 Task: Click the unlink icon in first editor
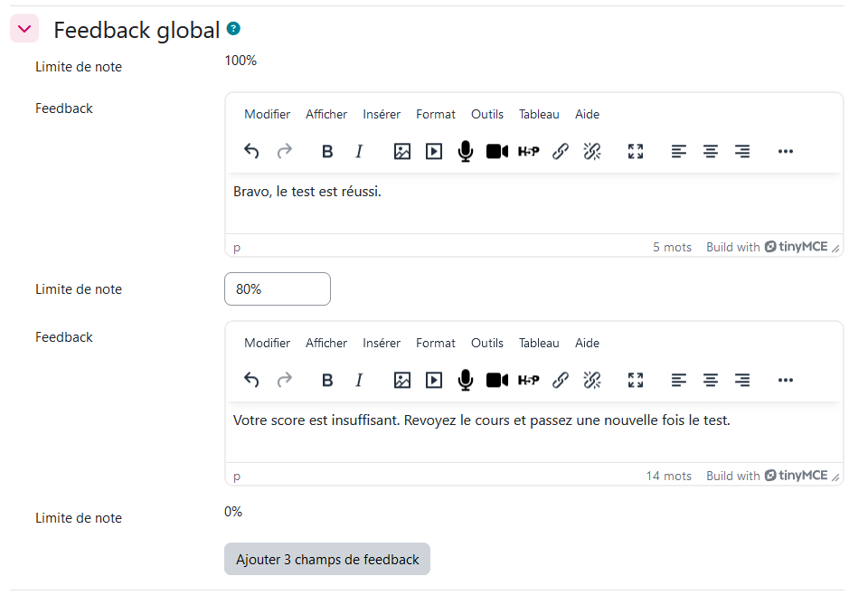(x=592, y=152)
